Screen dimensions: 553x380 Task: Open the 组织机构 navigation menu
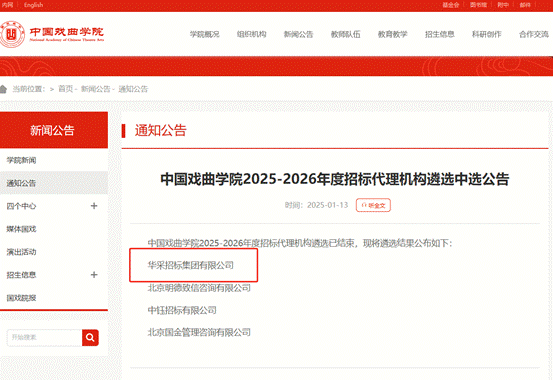251,34
